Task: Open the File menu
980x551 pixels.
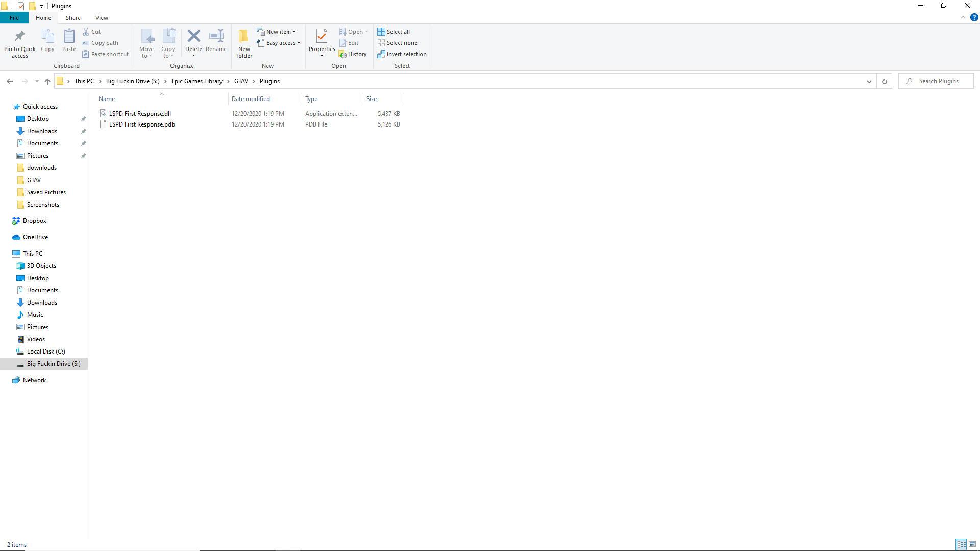Action: 14,18
